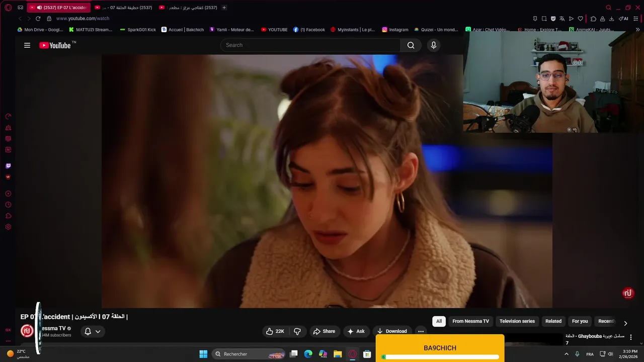
Task: Open the 'Instagram' bookmark
Action: 395,30
